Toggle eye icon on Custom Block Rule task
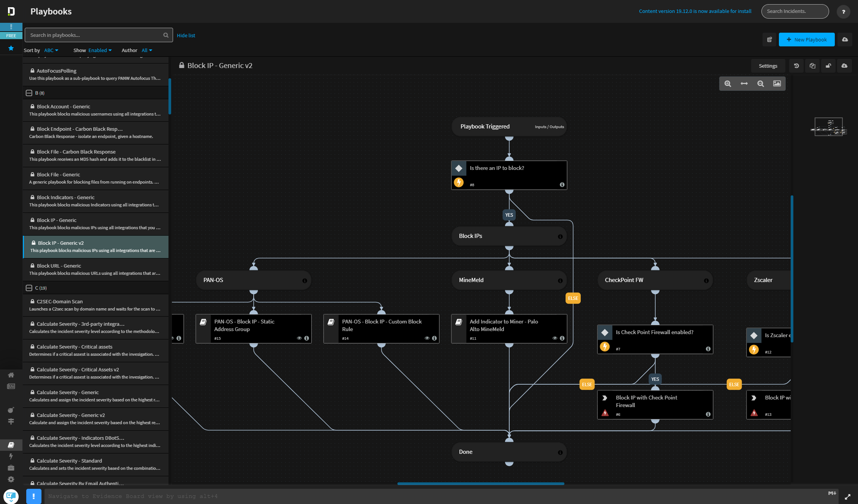Screen dimensions: 858x504 point(427,338)
